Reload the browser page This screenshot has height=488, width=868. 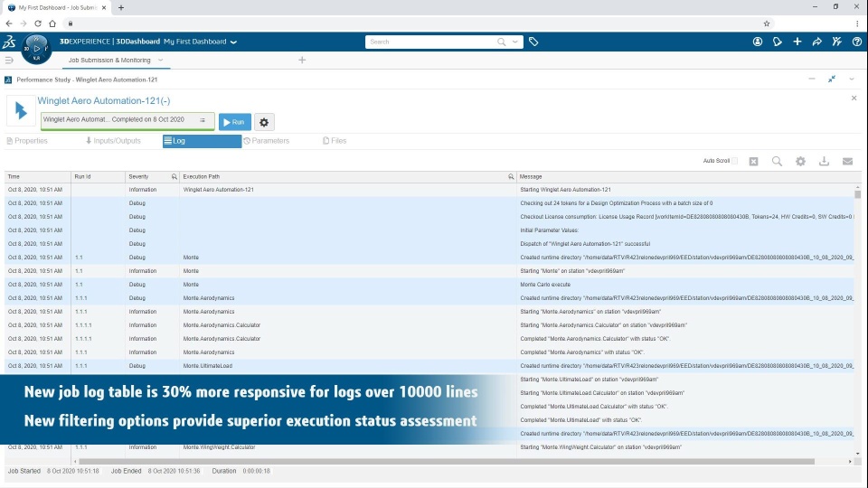coord(38,23)
